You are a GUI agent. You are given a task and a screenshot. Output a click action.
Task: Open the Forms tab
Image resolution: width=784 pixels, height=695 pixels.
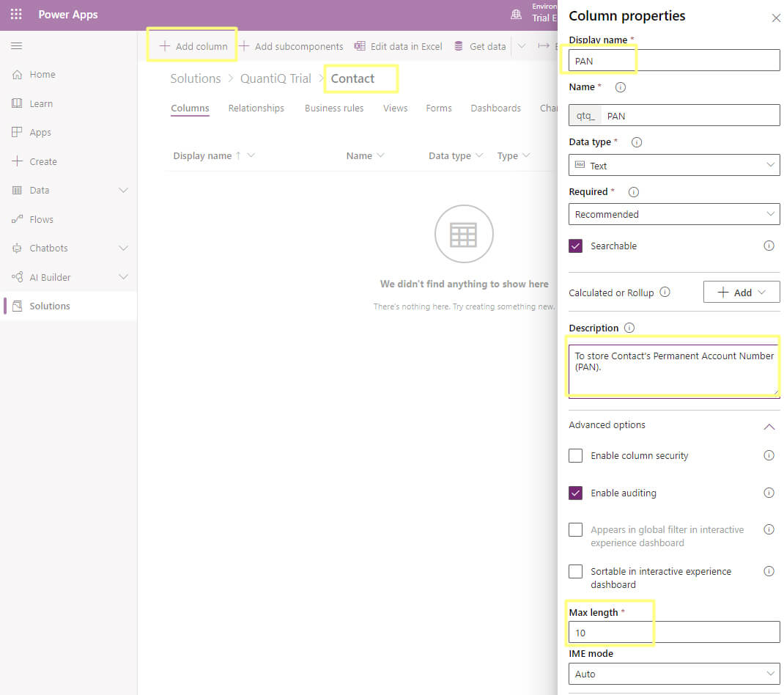click(438, 108)
